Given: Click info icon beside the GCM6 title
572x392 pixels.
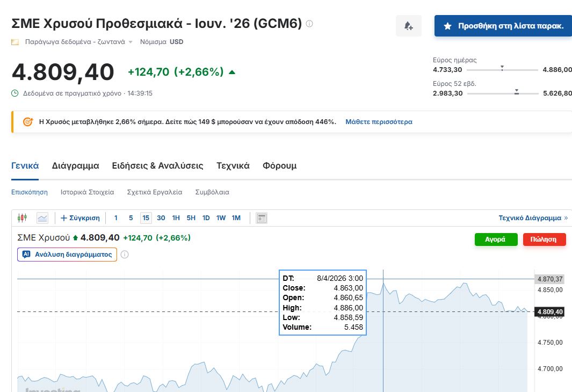Looking at the screenshot, I should (x=309, y=24).
